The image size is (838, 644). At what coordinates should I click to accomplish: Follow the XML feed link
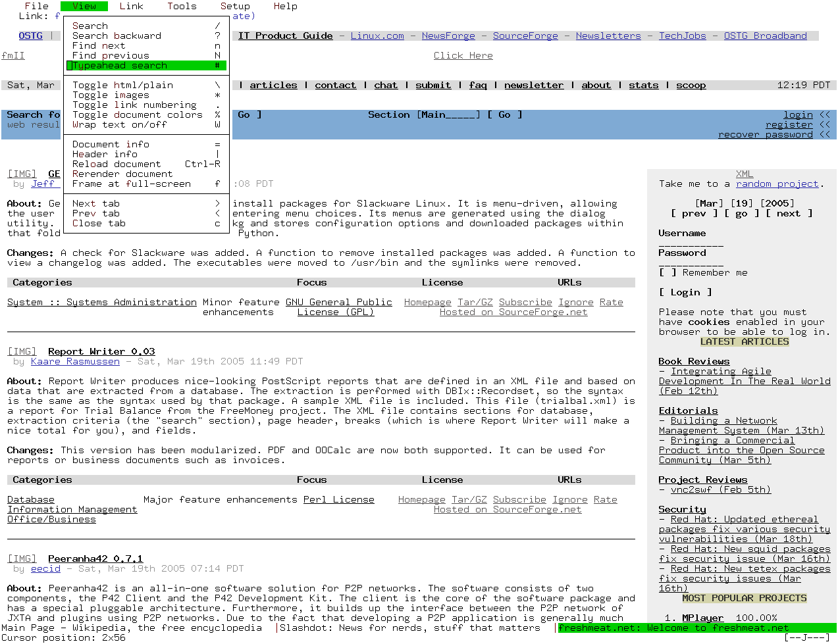pos(745,174)
